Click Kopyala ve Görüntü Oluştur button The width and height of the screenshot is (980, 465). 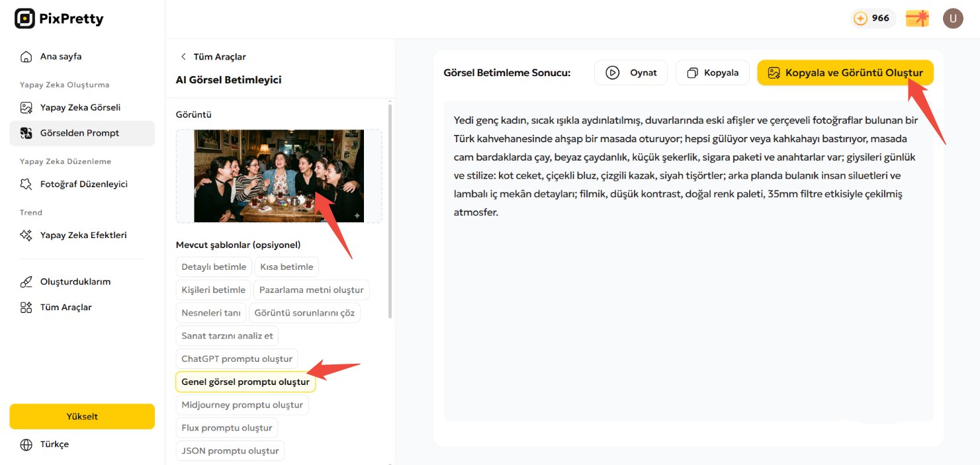(844, 73)
